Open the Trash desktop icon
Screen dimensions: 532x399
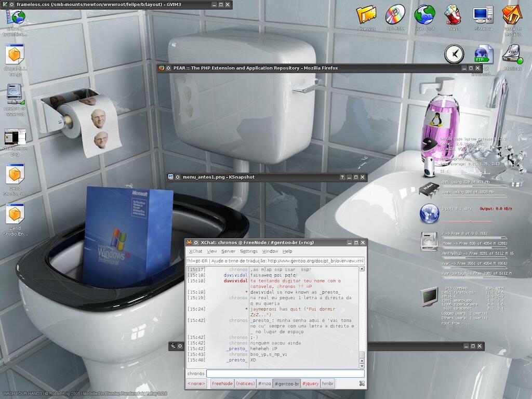(x=454, y=15)
